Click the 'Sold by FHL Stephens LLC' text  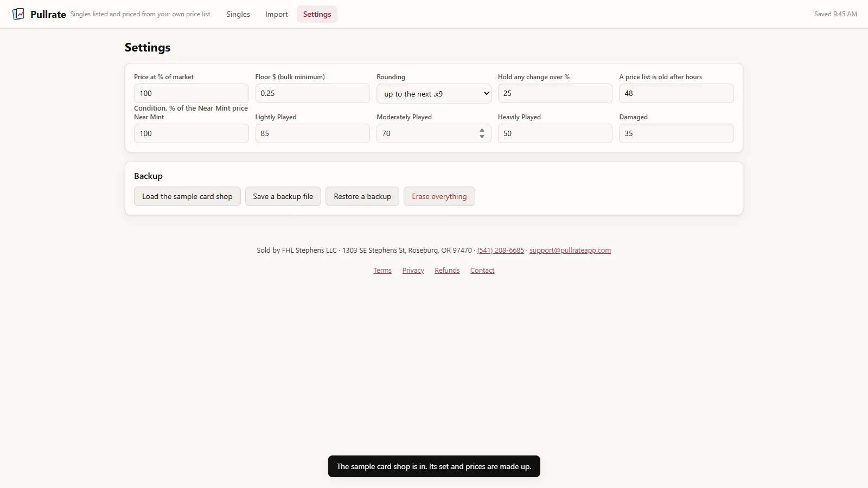[x=297, y=250]
